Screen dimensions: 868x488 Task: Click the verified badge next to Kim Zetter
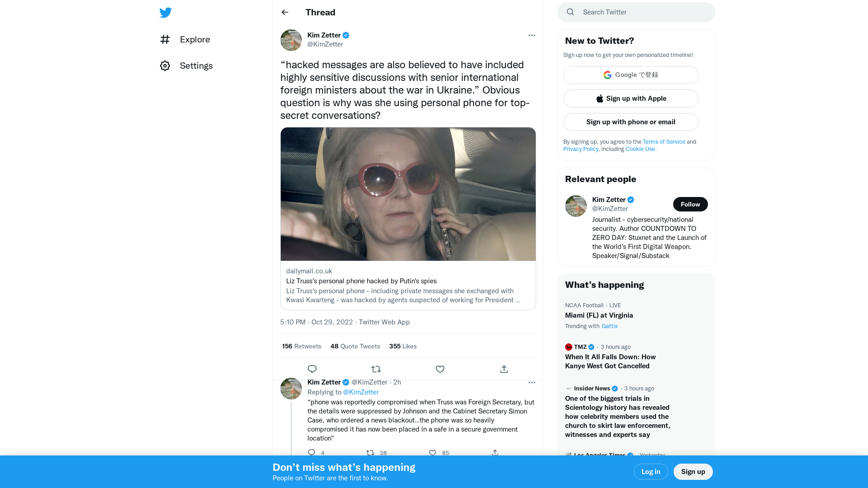(346, 35)
